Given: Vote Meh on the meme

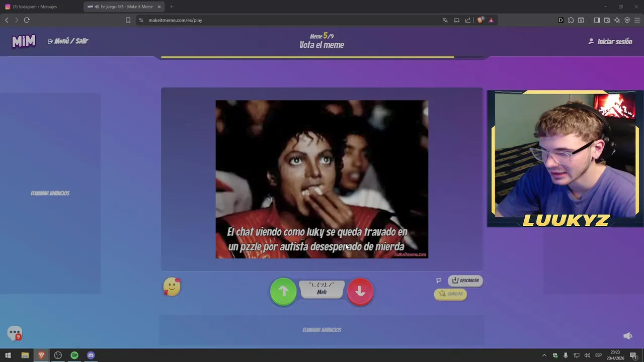Looking at the screenshot, I should 322,289.
